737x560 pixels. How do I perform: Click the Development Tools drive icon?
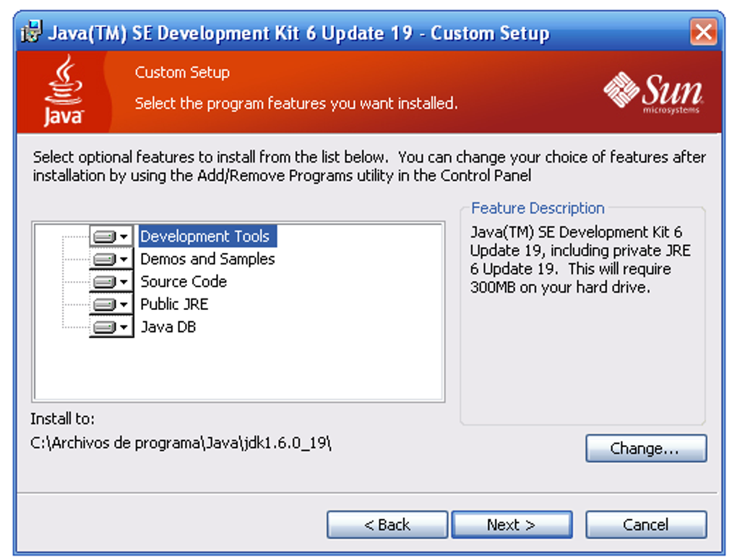(x=105, y=236)
